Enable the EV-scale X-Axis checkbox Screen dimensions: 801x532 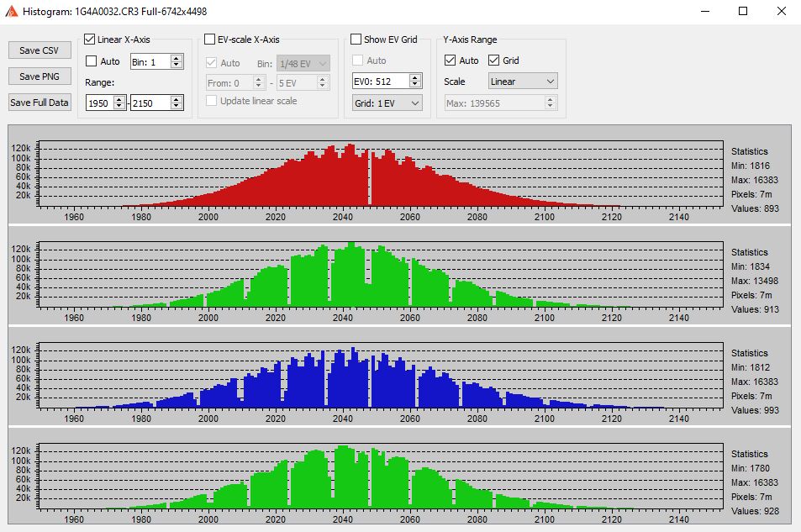210,40
